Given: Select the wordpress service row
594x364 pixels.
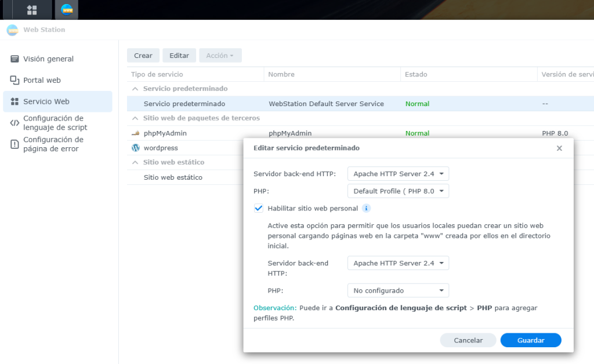Looking at the screenshot, I should point(185,148).
